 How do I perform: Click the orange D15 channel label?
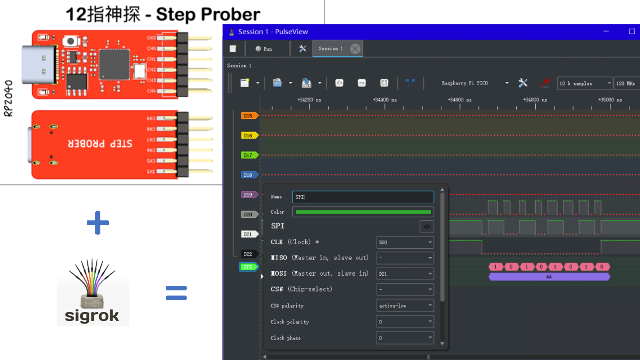coord(249,116)
